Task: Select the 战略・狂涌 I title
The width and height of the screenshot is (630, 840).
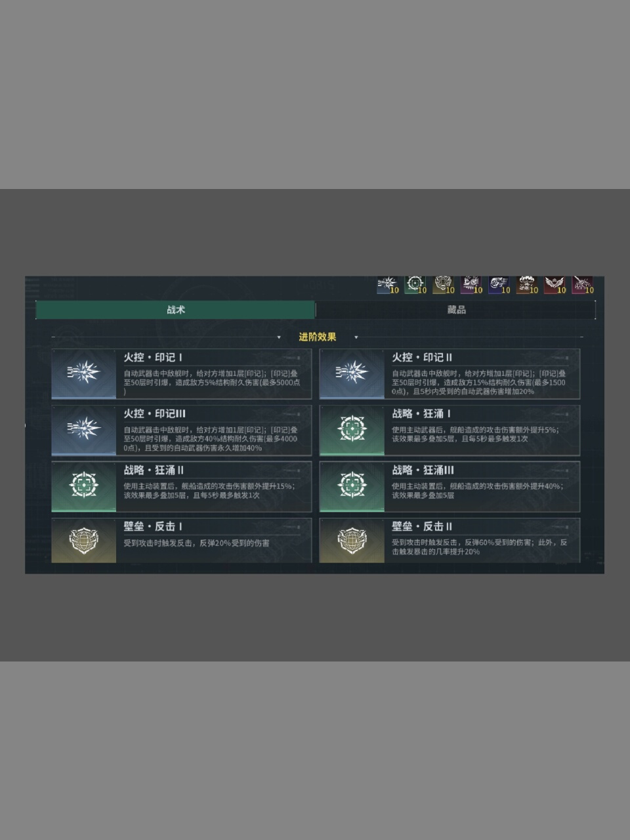Action: click(x=421, y=414)
